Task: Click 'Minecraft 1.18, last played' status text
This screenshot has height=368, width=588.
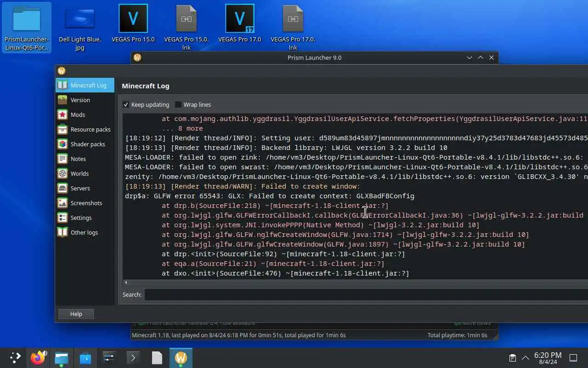Action: click(x=239, y=335)
